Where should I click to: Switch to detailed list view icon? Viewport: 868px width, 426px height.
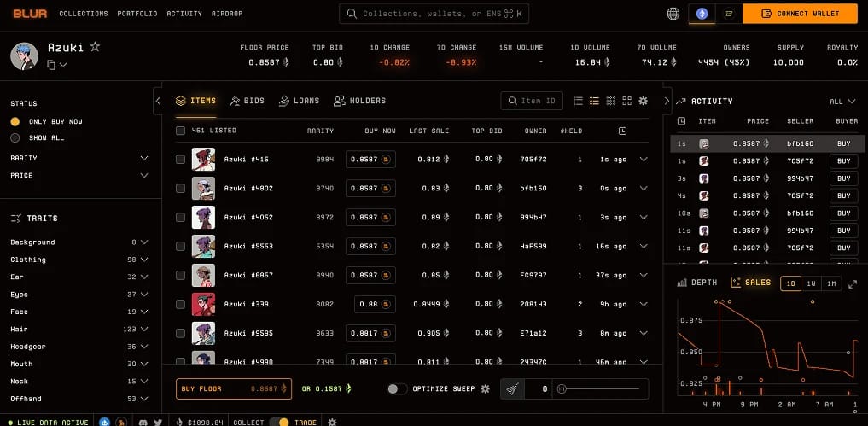click(x=595, y=101)
